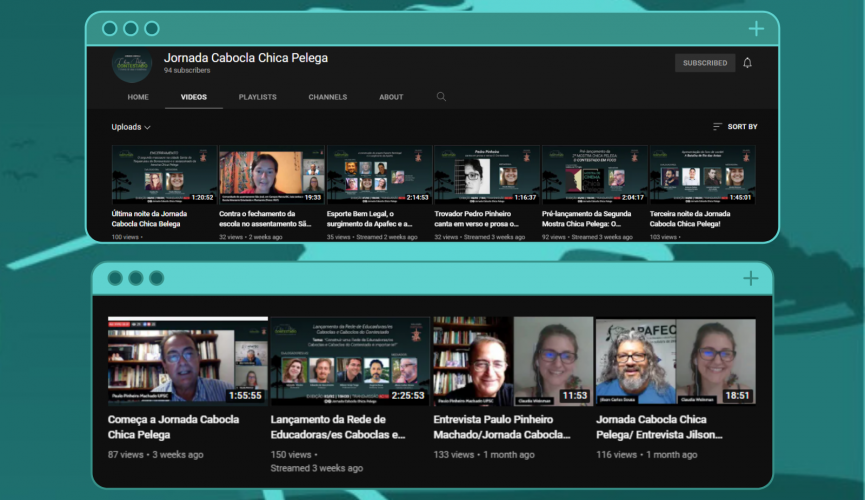
Task: Open the channel search magnifier icon
Action: tap(441, 97)
